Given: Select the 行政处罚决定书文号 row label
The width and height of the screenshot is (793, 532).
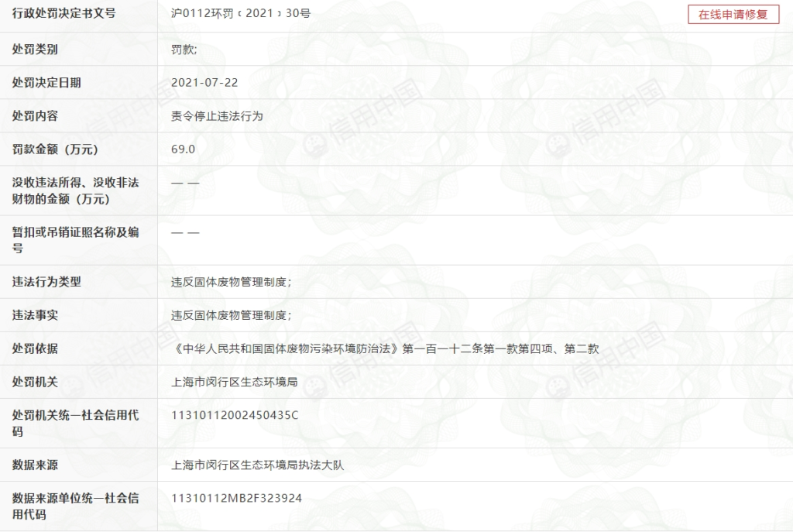Looking at the screenshot, I should (64, 14).
